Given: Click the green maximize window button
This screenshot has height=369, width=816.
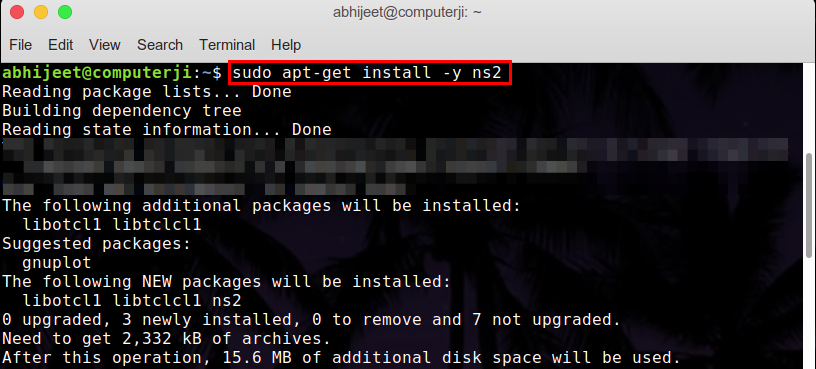Looking at the screenshot, I should point(65,12).
